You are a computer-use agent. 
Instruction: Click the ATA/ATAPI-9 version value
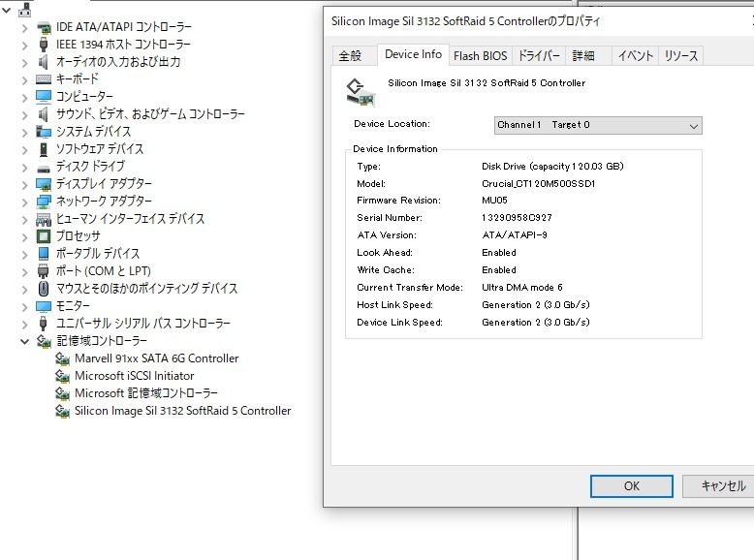(x=515, y=235)
